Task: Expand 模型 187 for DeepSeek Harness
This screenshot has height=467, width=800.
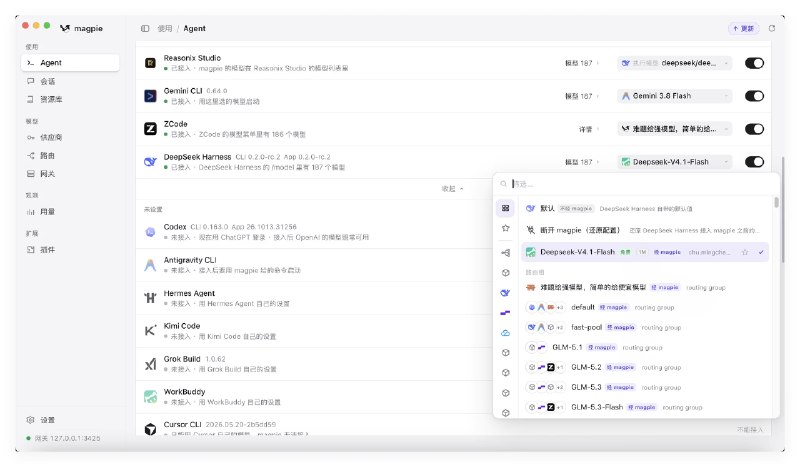Action: point(582,162)
